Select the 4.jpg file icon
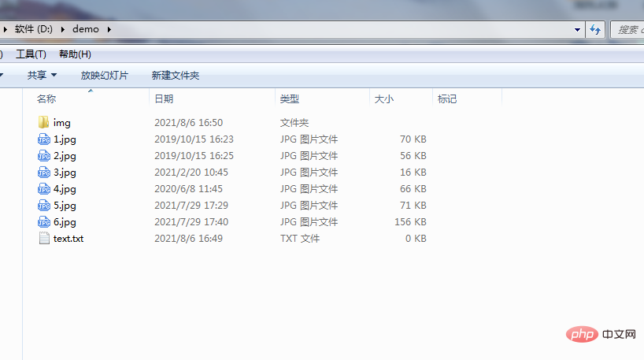This screenshot has width=644, height=360. (44, 188)
